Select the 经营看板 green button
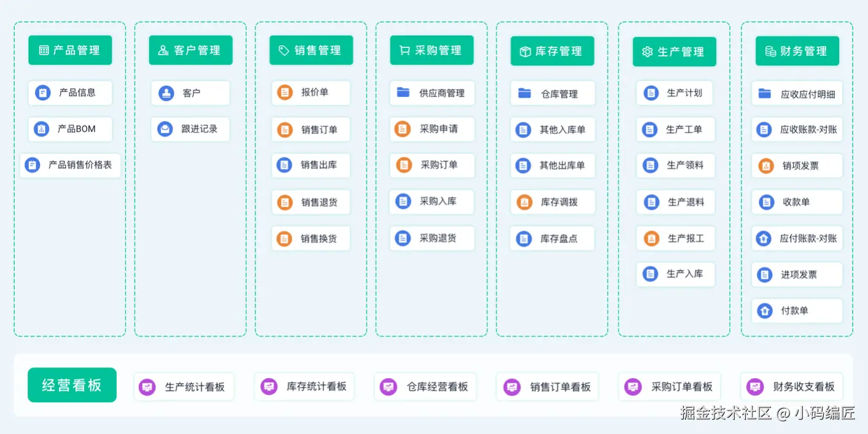The image size is (868, 434). [x=72, y=385]
